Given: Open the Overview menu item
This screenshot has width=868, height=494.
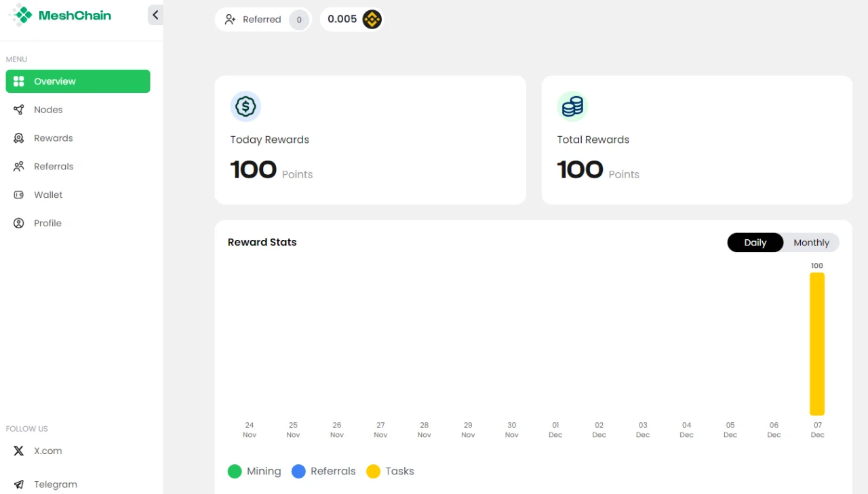Looking at the screenshot, I should tap(78, 81).
